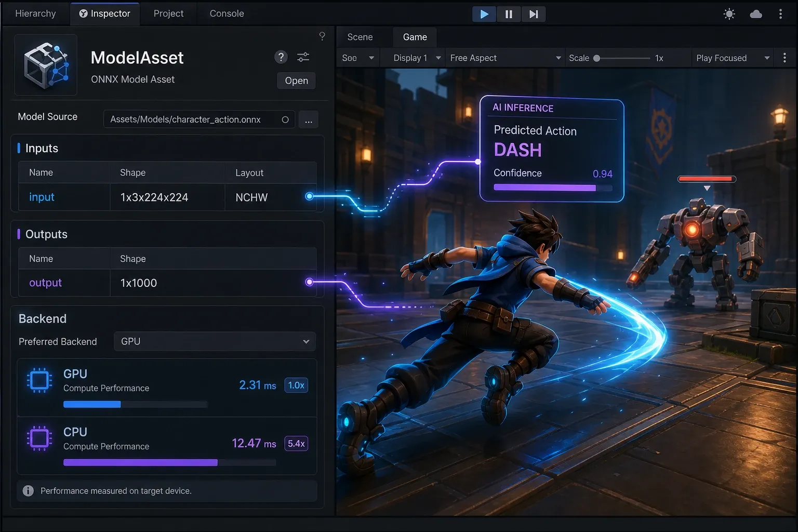Open the top-right vertical dots menu
798x532 pixels.
pyautogui.click(x=780, y=14)
